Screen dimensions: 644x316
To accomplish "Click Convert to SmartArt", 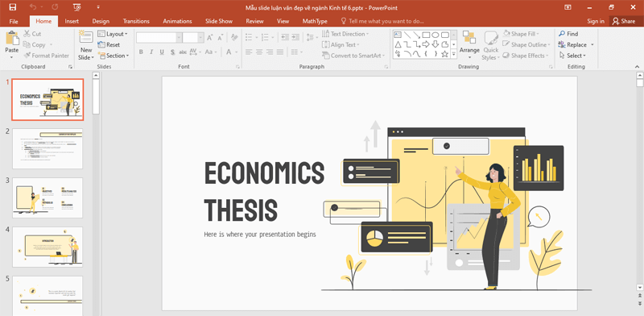I will 353,56.
